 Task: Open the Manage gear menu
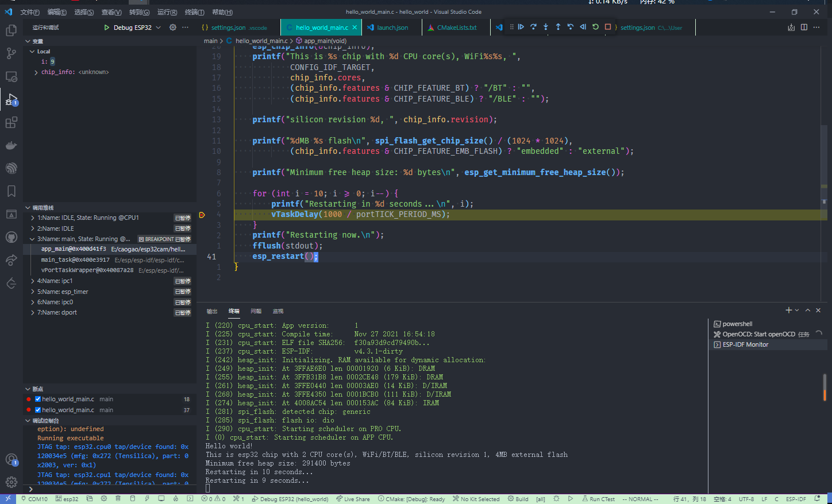coord(11,482)
